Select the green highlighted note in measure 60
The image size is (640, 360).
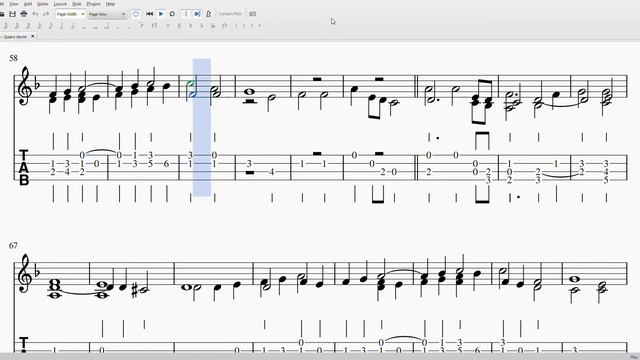point(190,83)
